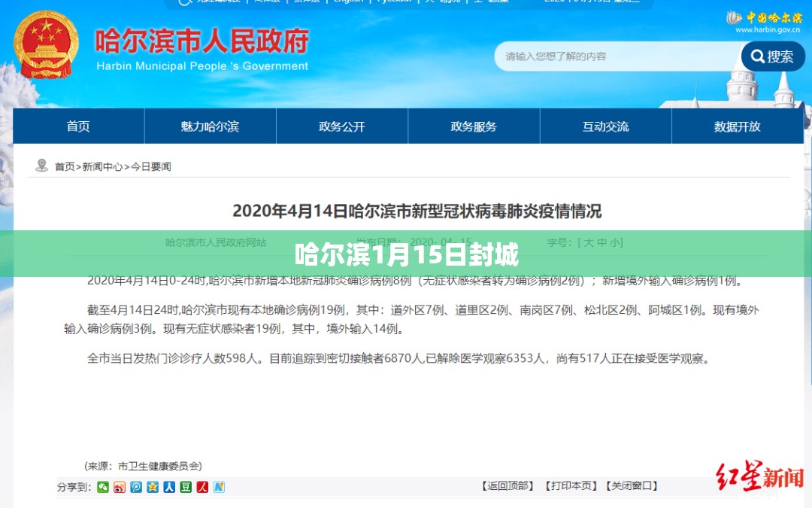Click the national emblem logo
The image size is (812, 508).
point(46,45)
